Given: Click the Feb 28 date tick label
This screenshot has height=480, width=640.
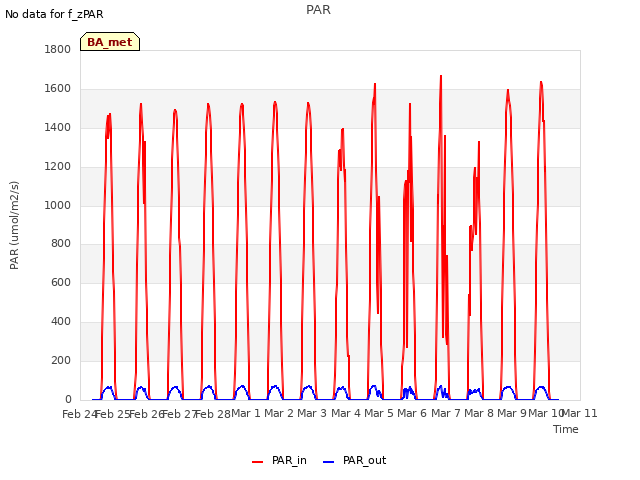Looking at the screenshot, I should point(213,414).
